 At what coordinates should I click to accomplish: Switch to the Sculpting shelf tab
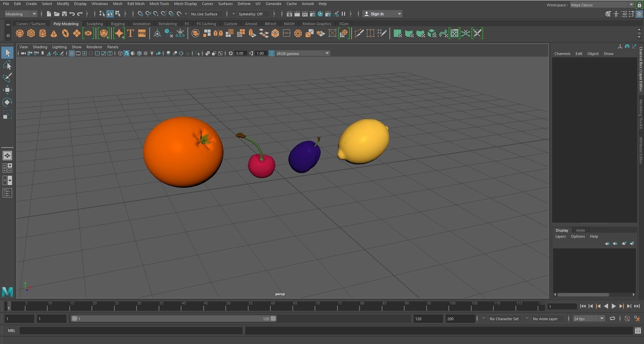point(95,24)
